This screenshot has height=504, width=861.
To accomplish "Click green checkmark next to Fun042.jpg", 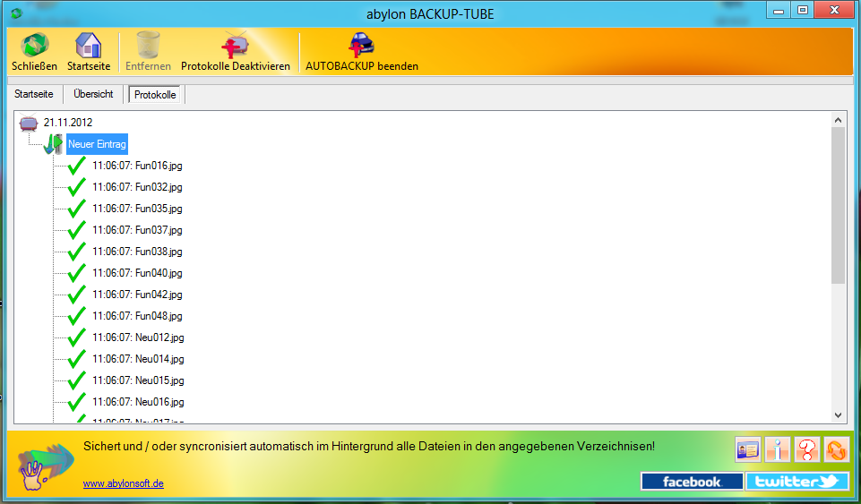I will coord(77,295).
